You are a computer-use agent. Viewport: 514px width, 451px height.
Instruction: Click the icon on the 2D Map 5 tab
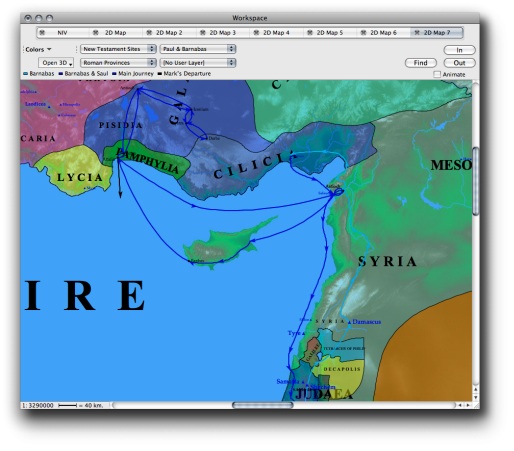click(x=310, y=33)
